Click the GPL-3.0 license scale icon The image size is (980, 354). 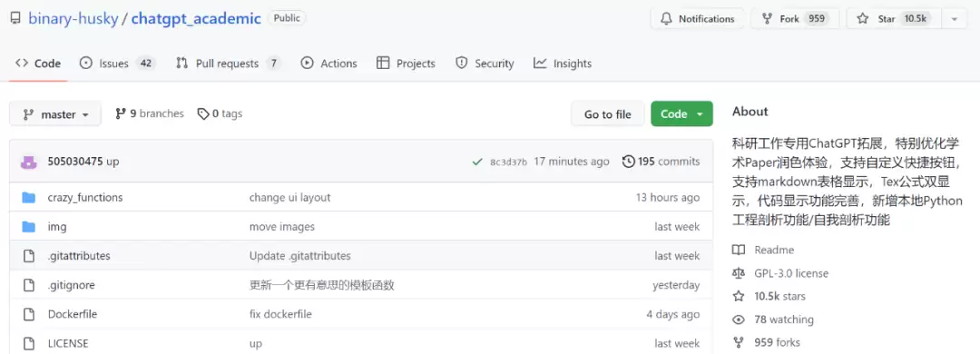(739, 273)
